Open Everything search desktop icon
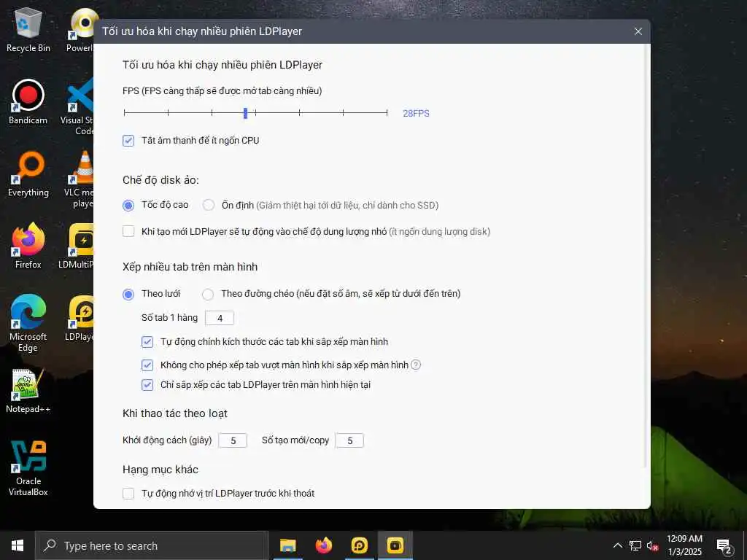The image size is (747, 560). pos(28,174)
